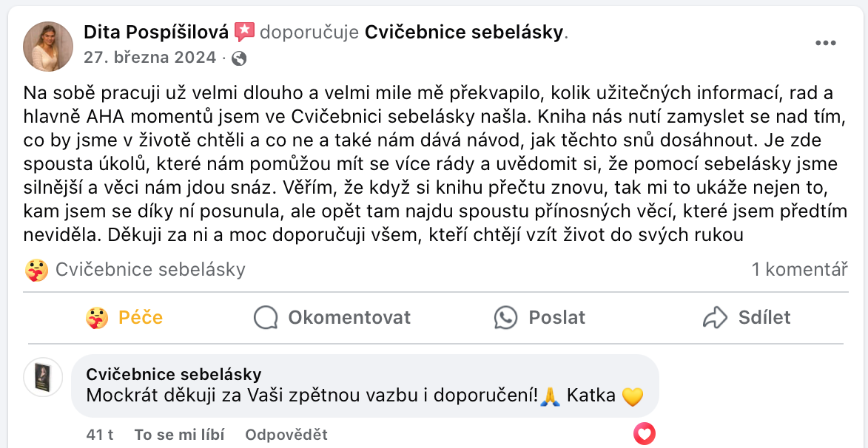Show who reacted: Cvičebnice sebelásky
The height and width of the screenshot is (448, 868).
point(150,270)
